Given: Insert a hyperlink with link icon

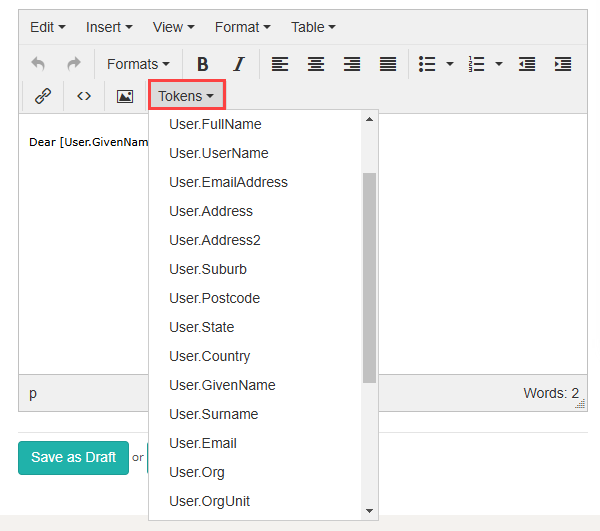Looking at the screenshot, I should (43, 96).
